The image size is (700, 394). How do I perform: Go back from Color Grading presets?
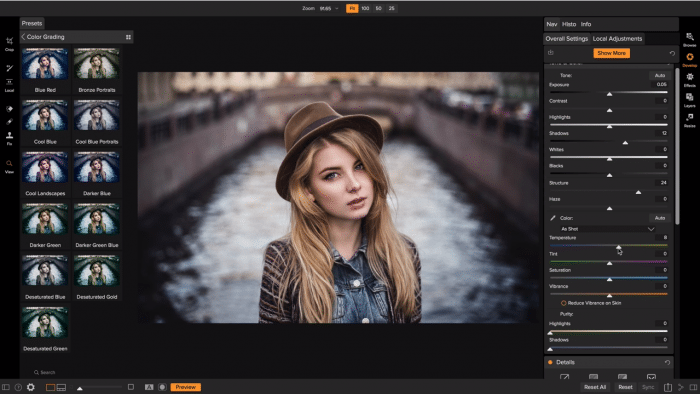click(23, 37)
